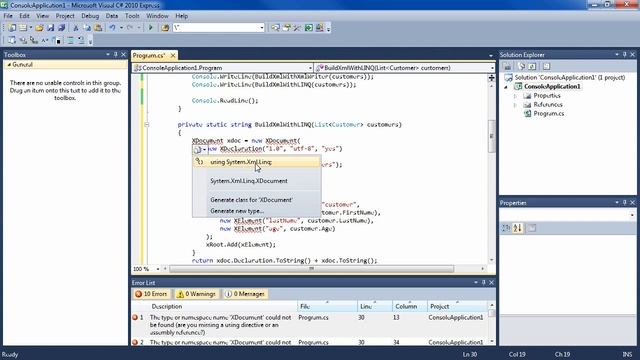The height and width of the screenshot is (360, 640).
Task: Choose 'System.Xml.Linq.XDocument' option
Action: click(x=257, y=181)
